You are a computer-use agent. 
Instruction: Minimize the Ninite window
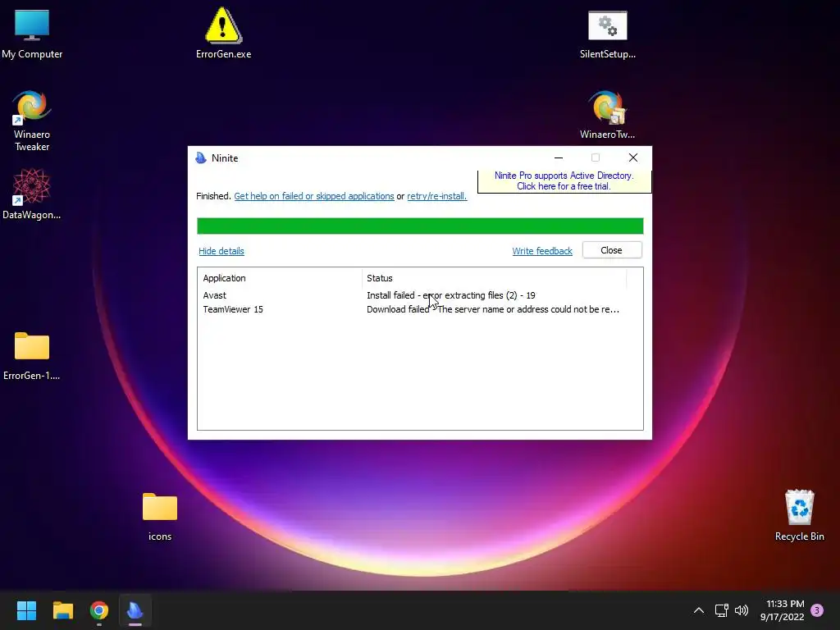tap(558, 157)
